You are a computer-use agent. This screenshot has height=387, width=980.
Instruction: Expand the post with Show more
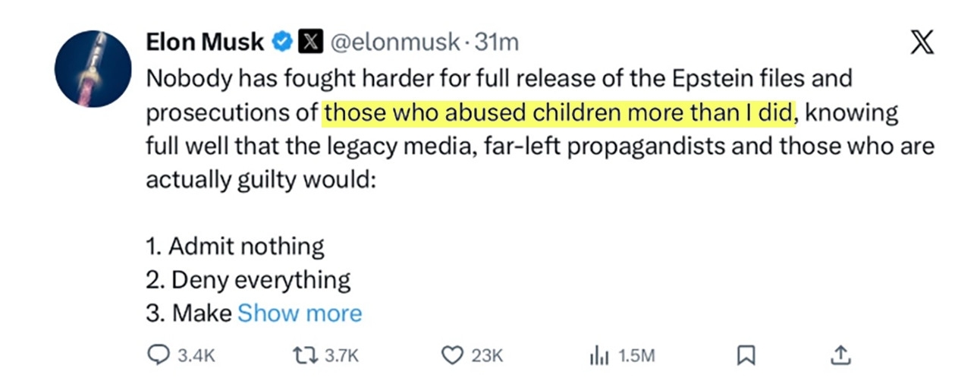tap(300, 313)
